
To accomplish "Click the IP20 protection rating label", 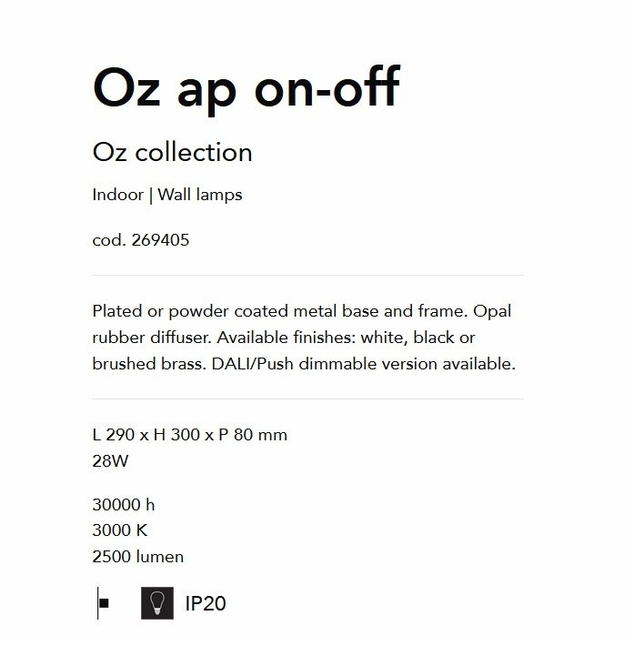I will [206, 603].
